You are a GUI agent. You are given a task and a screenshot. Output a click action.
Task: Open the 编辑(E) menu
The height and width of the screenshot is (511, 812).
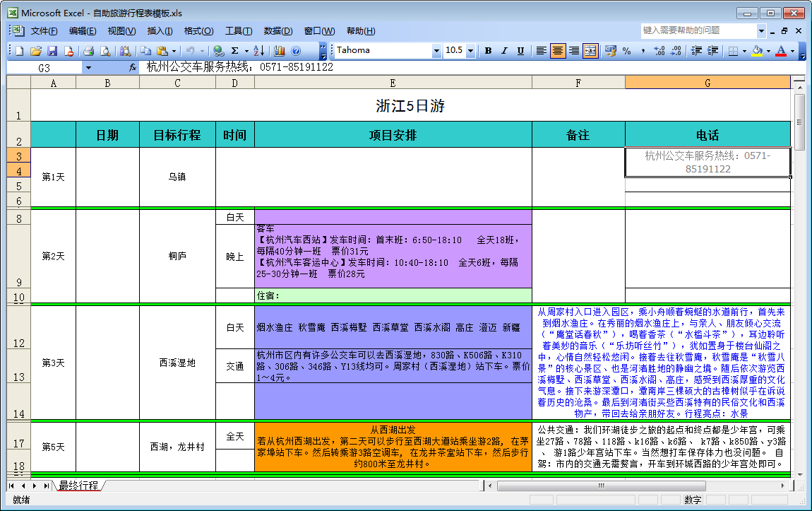tap(83, 31)
